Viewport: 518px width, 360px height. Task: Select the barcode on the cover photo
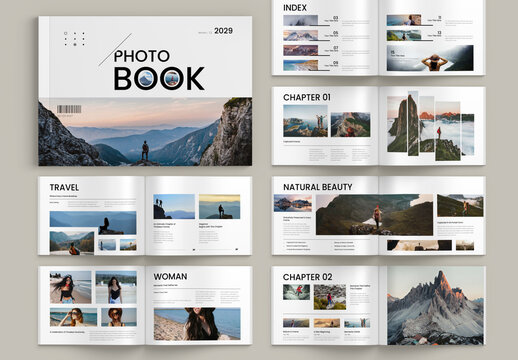(x=69, y=109)
